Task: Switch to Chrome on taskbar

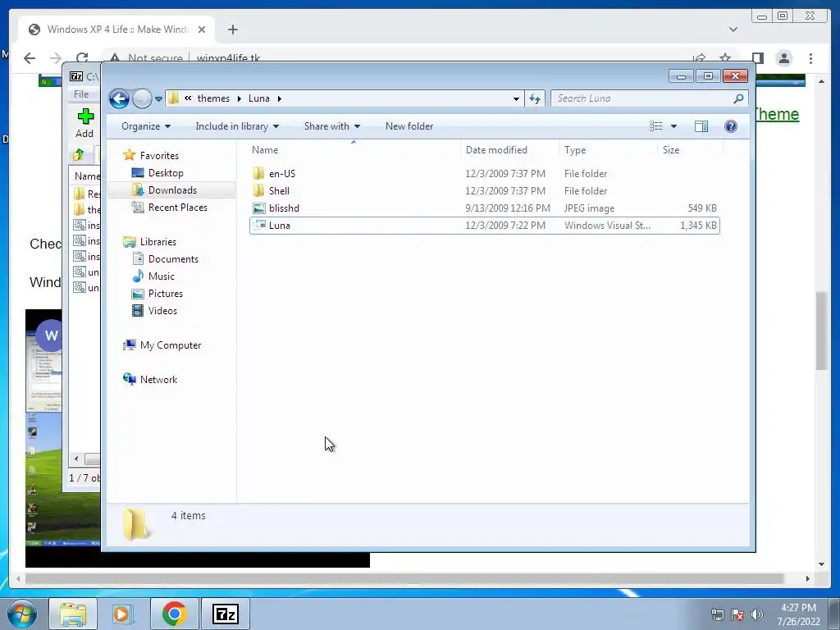Action: click(x=174, y=614)
